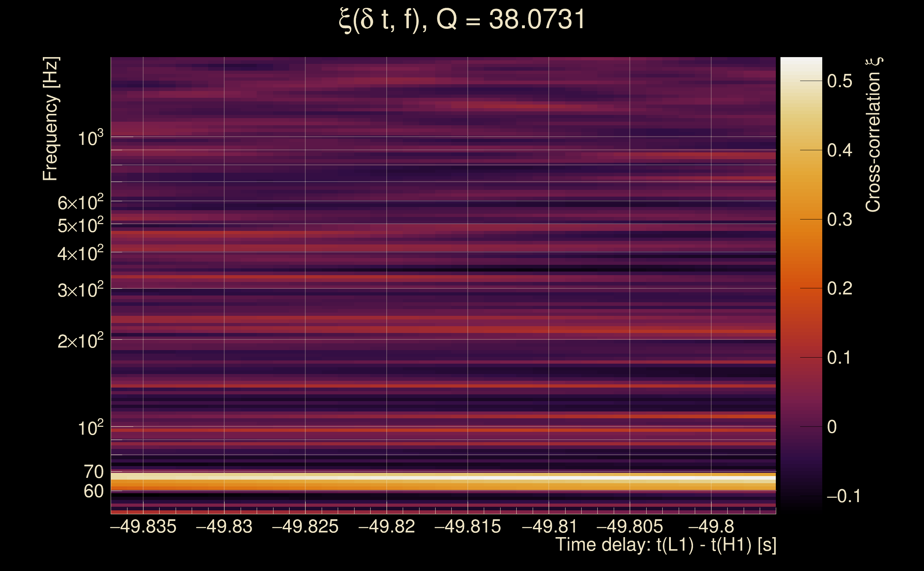Click the Frequency [Hz] y-axis label

pyautogui.click(x=50, y=118)
